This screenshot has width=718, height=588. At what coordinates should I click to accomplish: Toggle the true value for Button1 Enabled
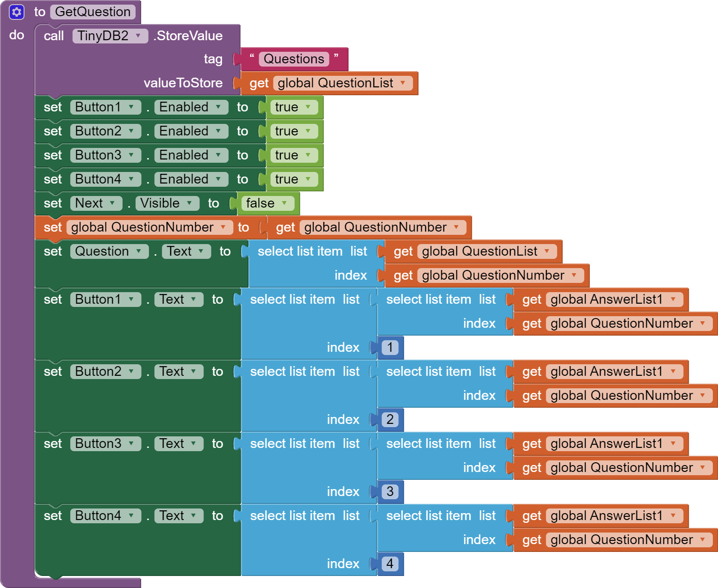click(x=308, y=107)
